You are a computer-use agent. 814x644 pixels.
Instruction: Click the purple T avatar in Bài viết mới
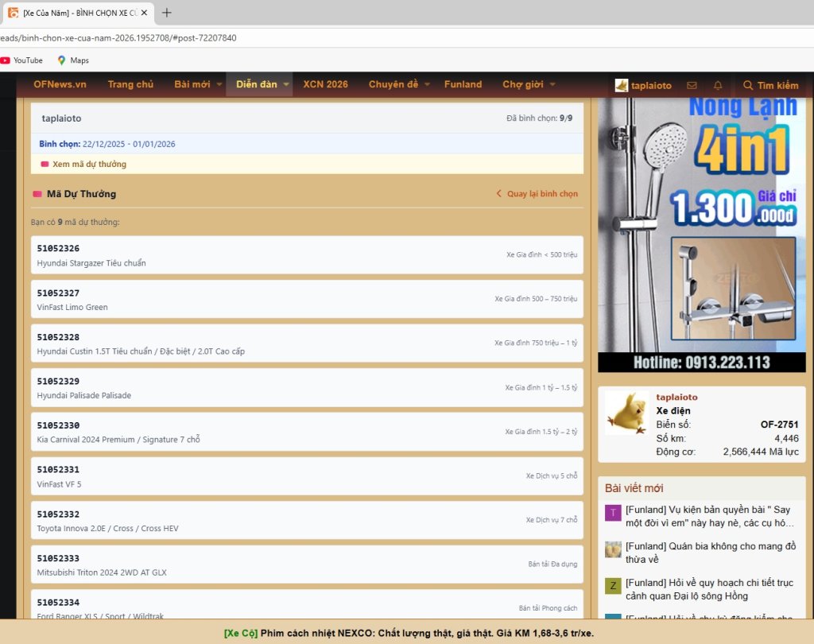point(613,513)
